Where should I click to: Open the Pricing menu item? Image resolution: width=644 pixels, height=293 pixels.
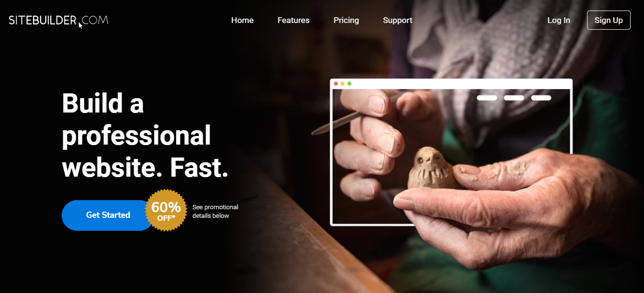click(x=346, y=20)
